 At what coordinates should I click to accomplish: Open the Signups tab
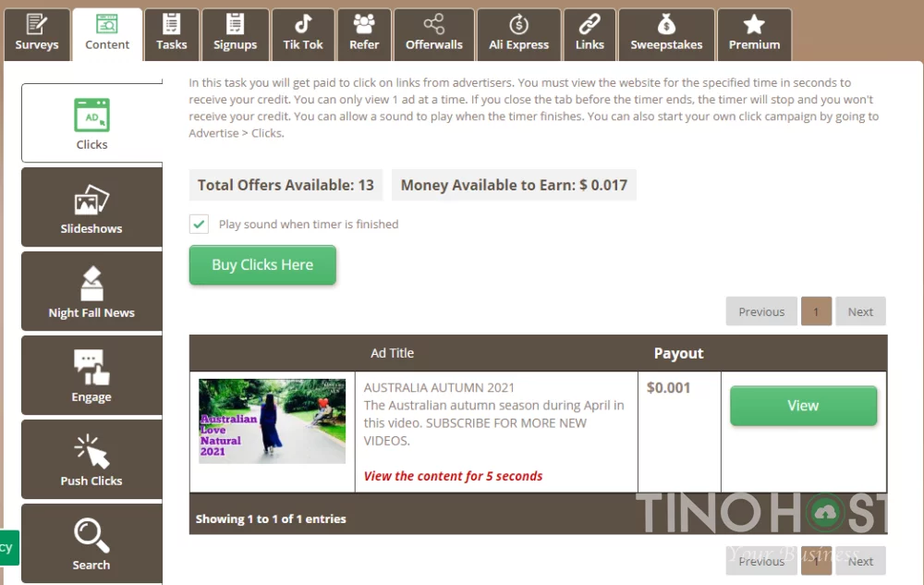point(235,34)
